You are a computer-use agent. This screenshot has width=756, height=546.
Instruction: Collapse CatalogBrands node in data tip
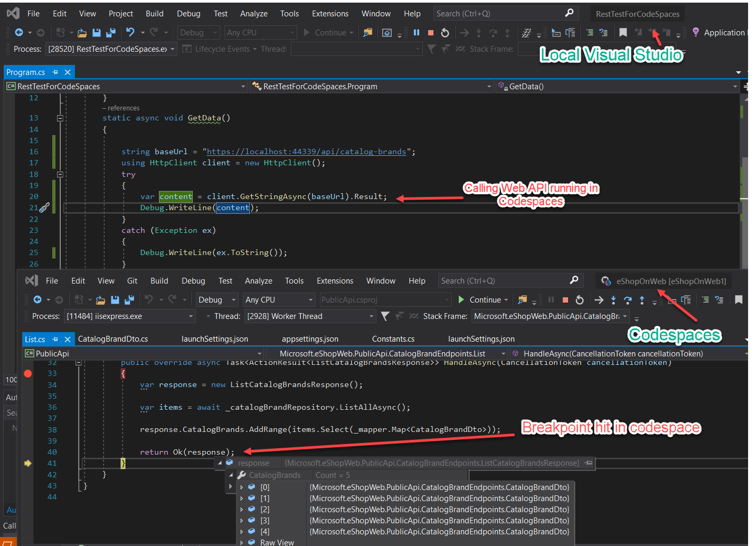(231, 475)
